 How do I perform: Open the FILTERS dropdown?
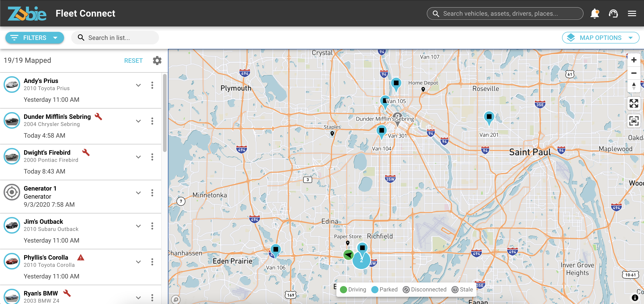click(34, 38)
